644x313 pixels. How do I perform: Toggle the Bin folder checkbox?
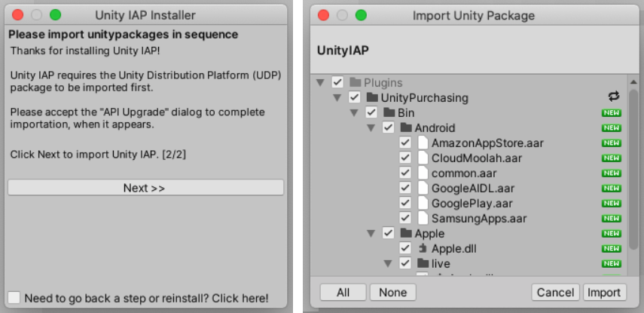371,112
